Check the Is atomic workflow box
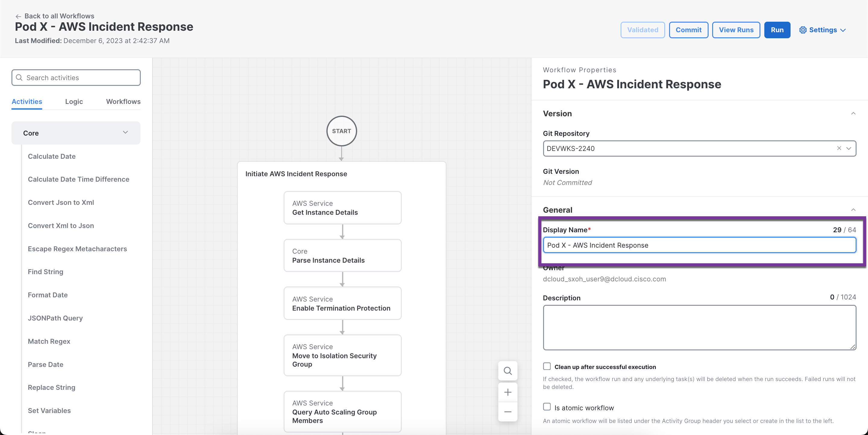Image resolution: width=868 pixels, height=435 pixels. tap(547, 407)
